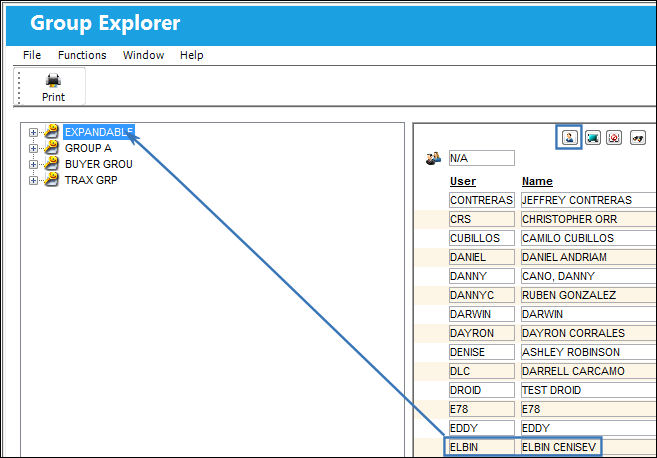Select name cell JEFFREY CONTRERAS
This screenshot has height=458, width=657.
[x=589, y=200]
